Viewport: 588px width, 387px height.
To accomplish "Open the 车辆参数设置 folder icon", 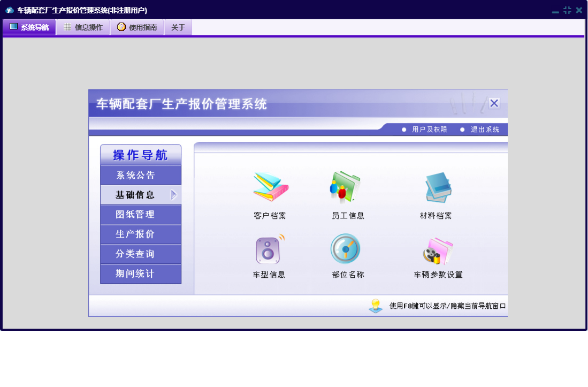I will coord(438,251).
